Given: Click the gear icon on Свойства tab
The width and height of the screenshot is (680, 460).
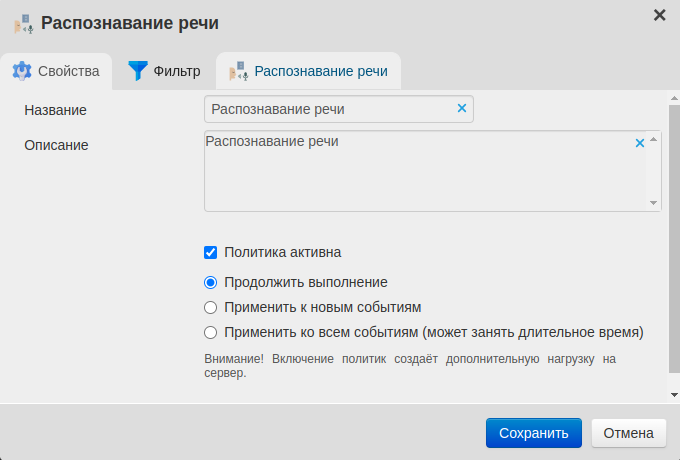Looking at the screenshot, I should coord(22,72).
